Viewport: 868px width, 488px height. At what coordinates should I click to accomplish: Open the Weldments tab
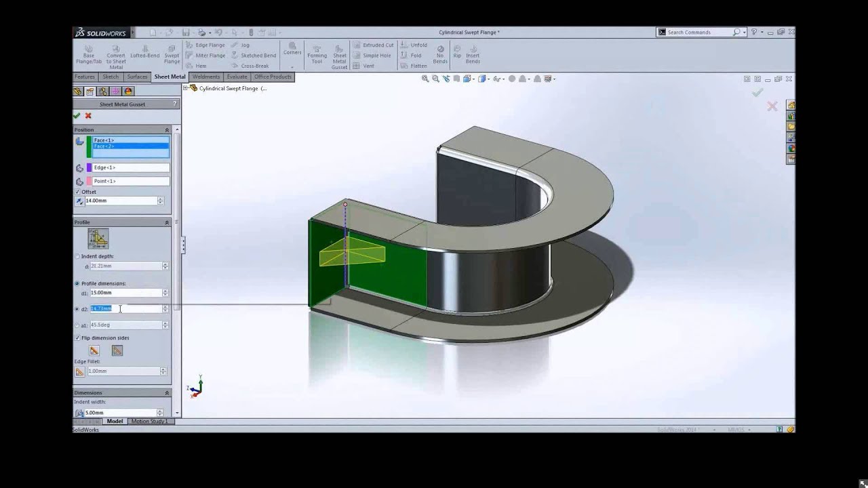(206, 77)
